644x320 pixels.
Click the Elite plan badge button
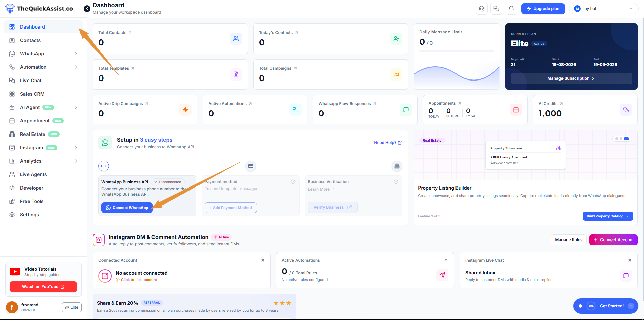click(72, 307)
